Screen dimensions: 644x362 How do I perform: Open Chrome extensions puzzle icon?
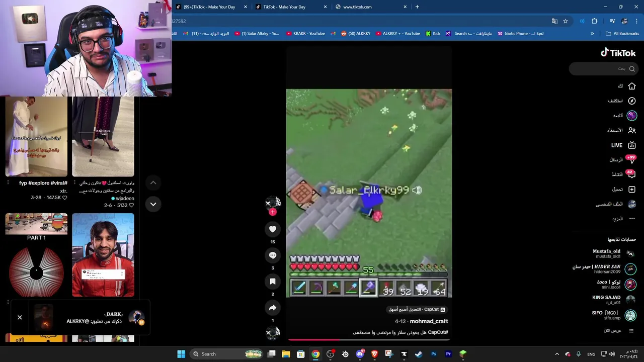(594, 21)
